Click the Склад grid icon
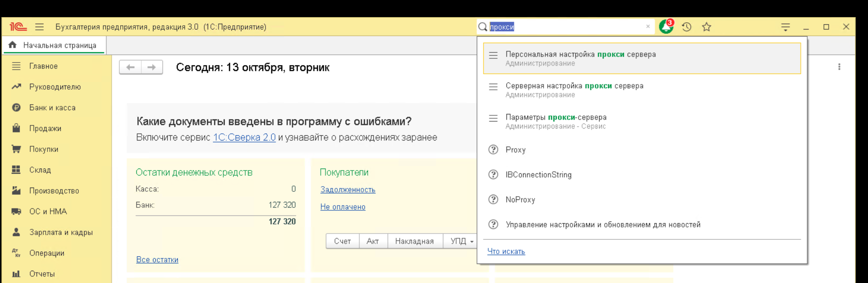The width and height of the screenshot is (868, 283). [x=16, y=170]
